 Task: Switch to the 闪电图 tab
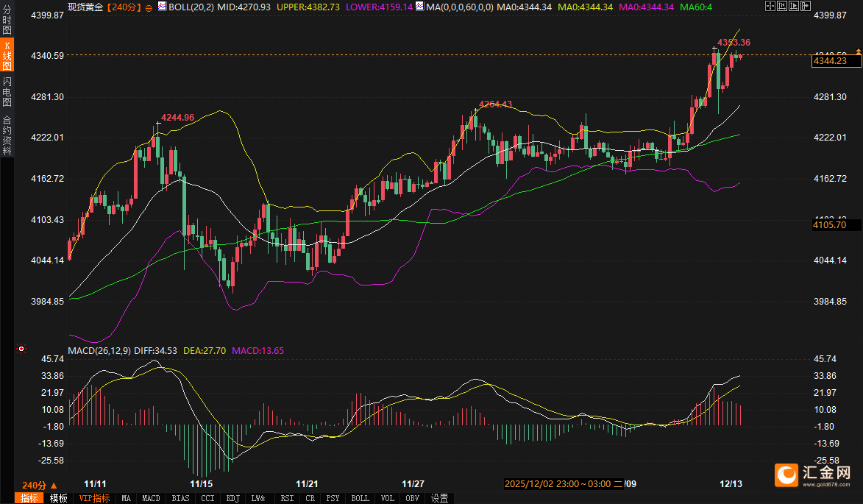7,91
